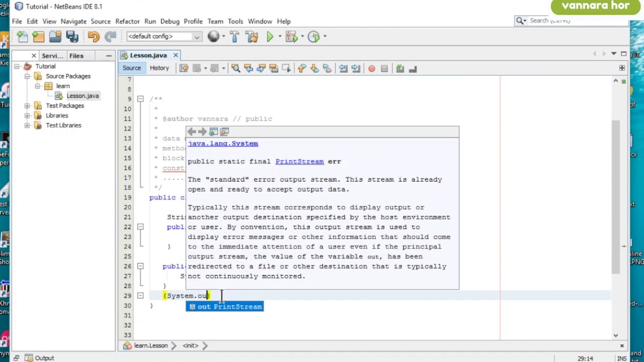Switch to History view
Screen dimensions: 644x362
(x=159, y=68)
